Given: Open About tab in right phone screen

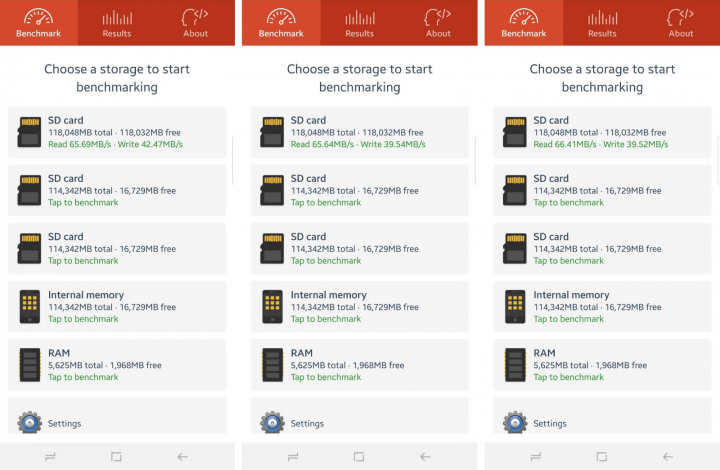Looking at the screenshot, I should click(681, 23).
